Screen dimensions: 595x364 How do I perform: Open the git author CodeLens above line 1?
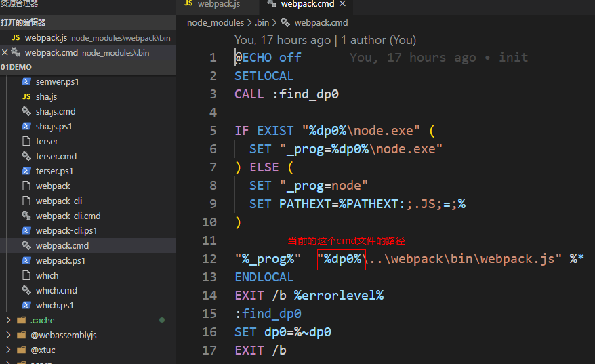pyautogui.click(x=325, y=40)
